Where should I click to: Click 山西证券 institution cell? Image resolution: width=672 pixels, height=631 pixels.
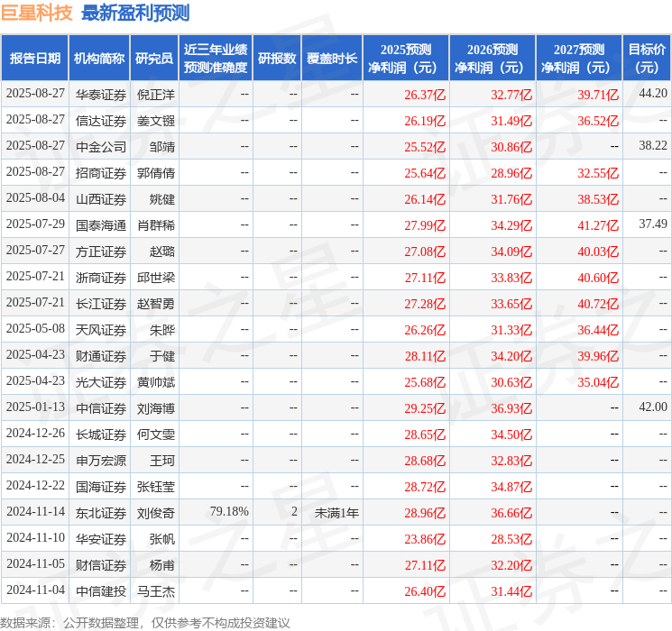click(101, 199)
